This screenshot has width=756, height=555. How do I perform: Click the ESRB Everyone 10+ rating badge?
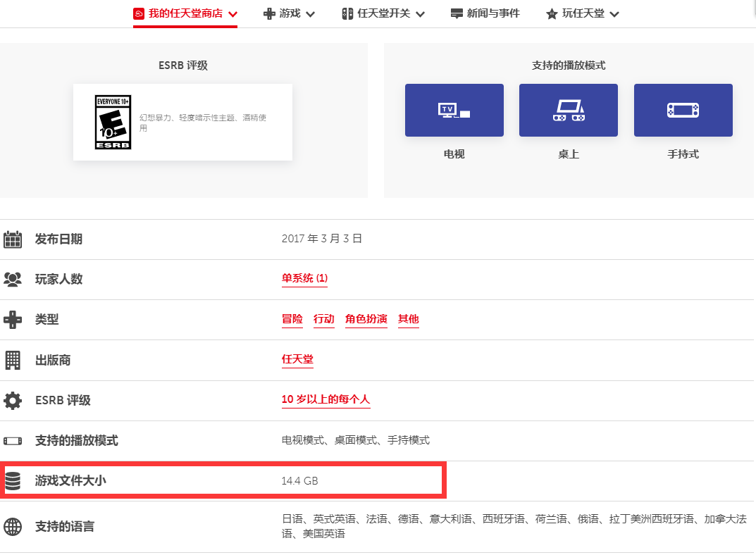(113, 122)
